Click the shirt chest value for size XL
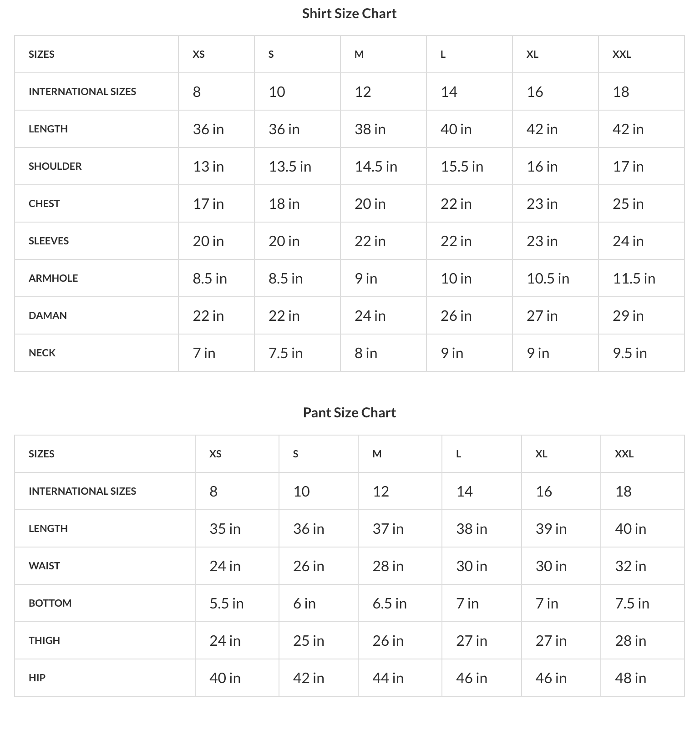This screenshot has width=700, height=730. pos(542,204)
